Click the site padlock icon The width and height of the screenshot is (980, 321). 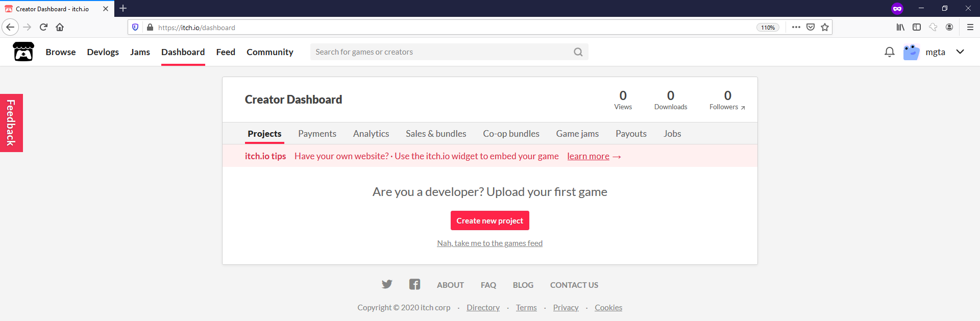coord(150,27)
